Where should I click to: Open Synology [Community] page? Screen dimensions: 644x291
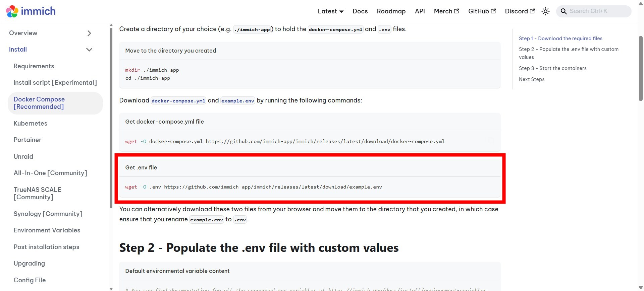coord(48,214)
